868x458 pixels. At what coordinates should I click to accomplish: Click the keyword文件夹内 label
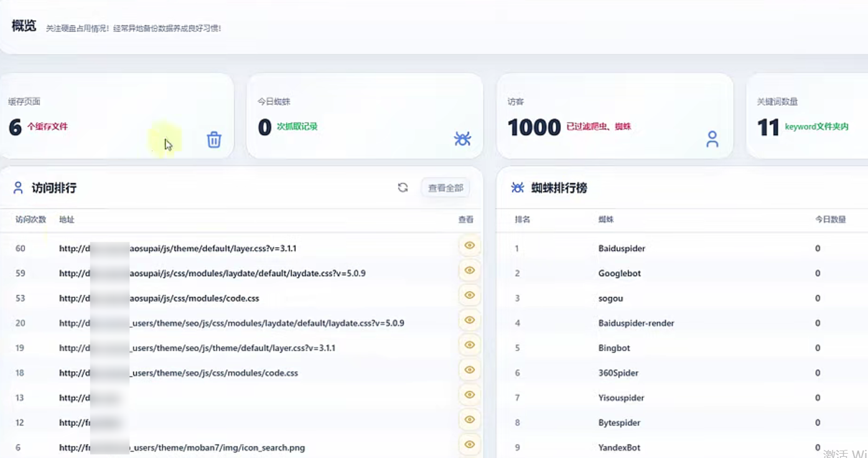pyautogui.click(x=817, y=126)
